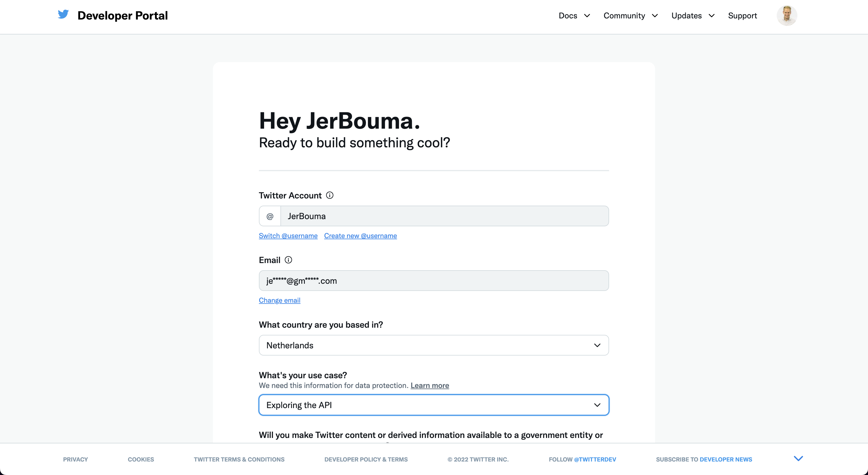Click the Change email link

coord(279,300)
